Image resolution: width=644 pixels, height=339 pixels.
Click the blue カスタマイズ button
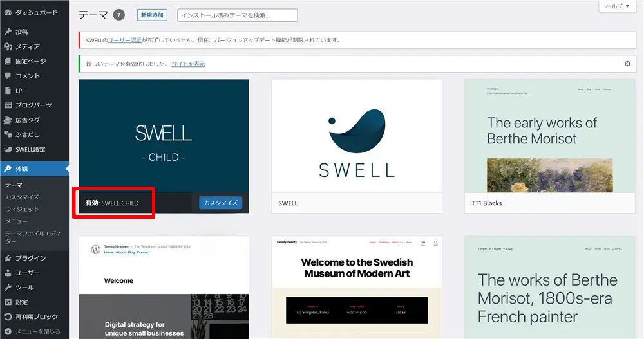tap(220, 203)
